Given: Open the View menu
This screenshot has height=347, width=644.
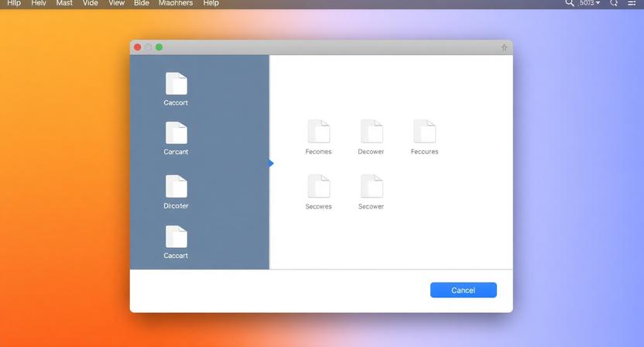Looking at the screenshot, I should [x=116, y=3].
